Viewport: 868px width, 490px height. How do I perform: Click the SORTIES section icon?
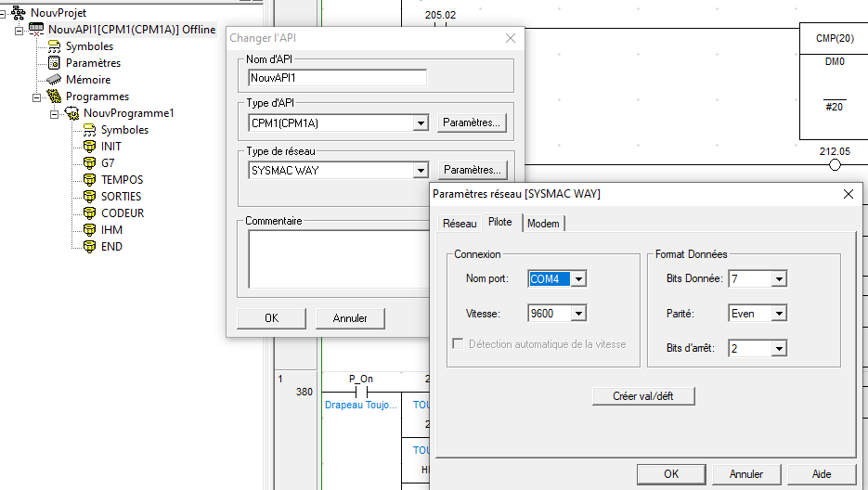(x=89, y=196)
